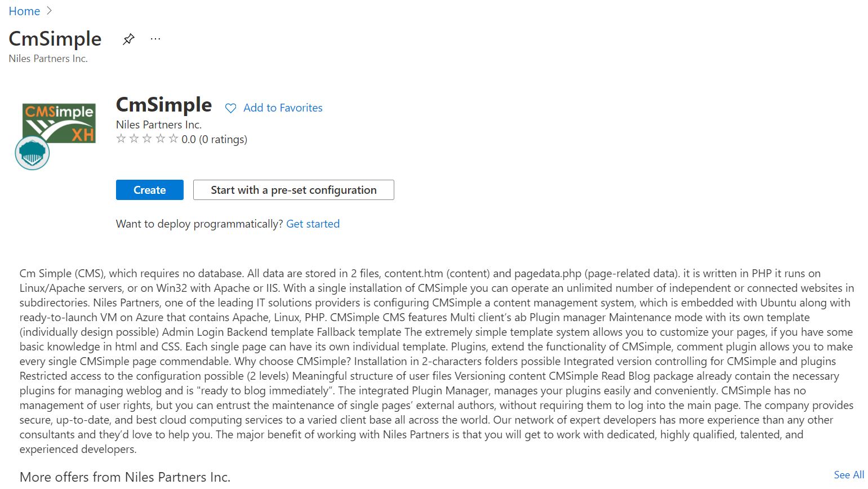Click the certified badge on the logo
This screenshot has height=489, width=868.
(x=32, y=153)
